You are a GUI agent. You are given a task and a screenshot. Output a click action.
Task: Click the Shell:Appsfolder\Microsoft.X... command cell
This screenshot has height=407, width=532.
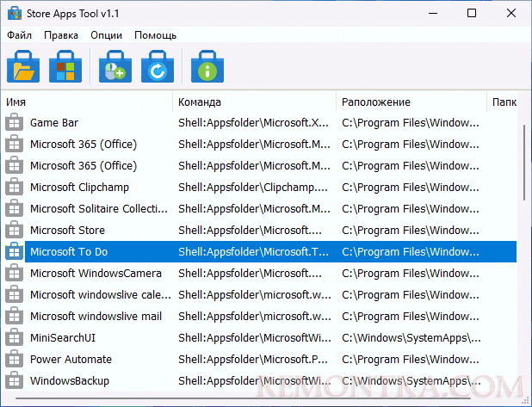coord(253,123)
